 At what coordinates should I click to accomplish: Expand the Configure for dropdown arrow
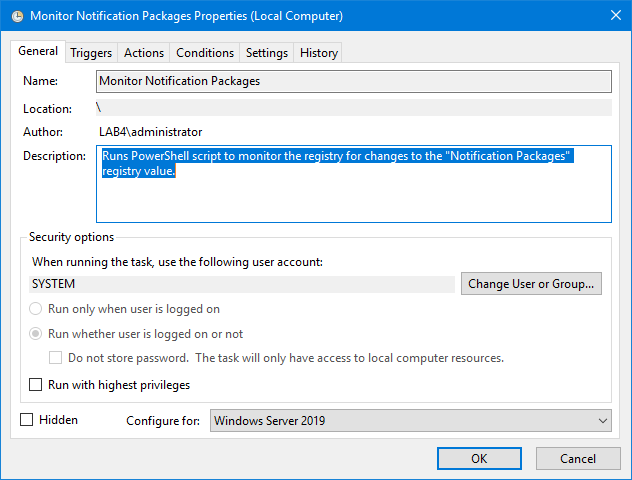(600, 421)
